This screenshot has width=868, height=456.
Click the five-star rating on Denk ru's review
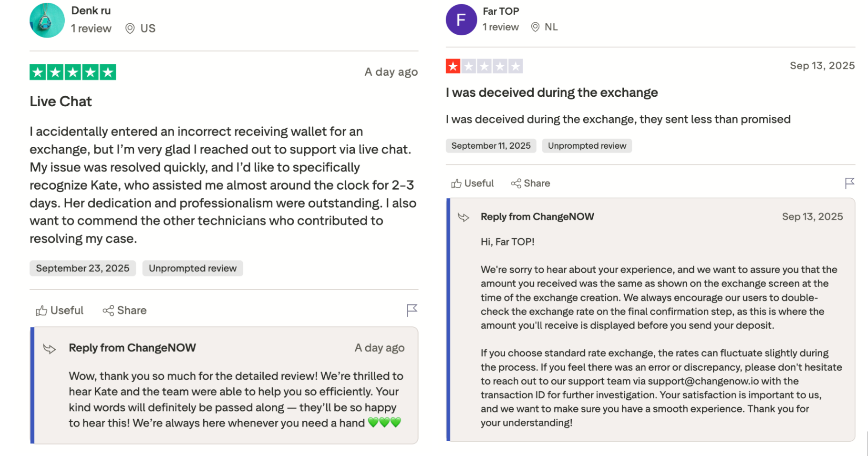73,72
